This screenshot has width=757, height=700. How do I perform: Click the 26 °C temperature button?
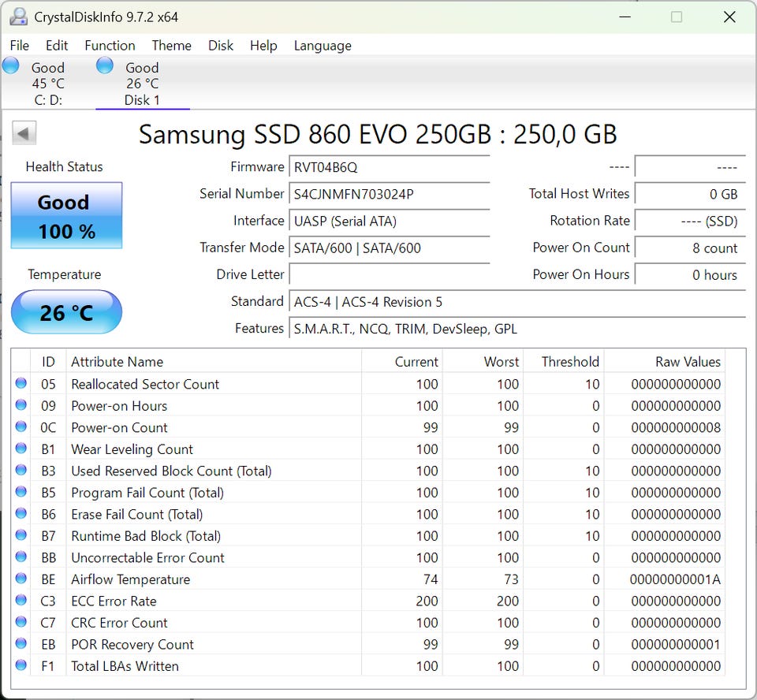[x=66, y=312]
